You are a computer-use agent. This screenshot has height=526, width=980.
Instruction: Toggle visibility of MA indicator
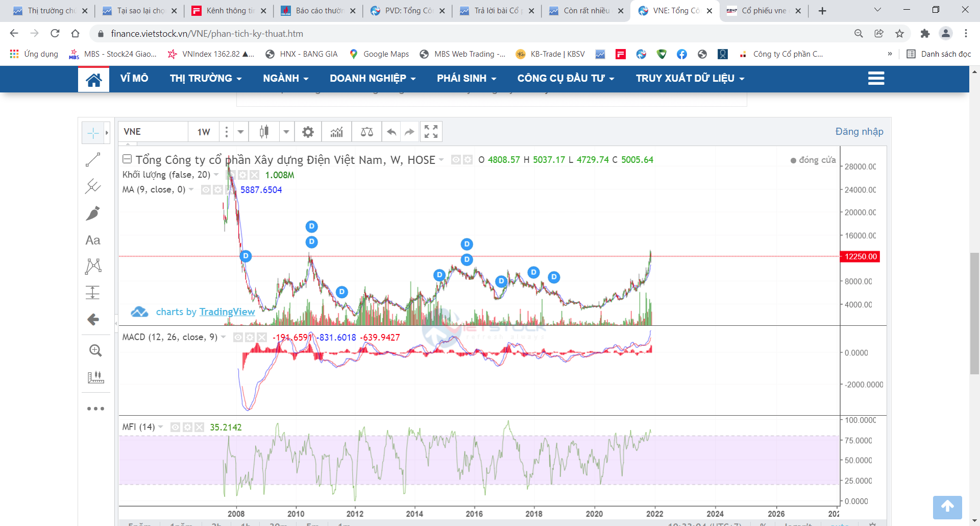(206, 190)
